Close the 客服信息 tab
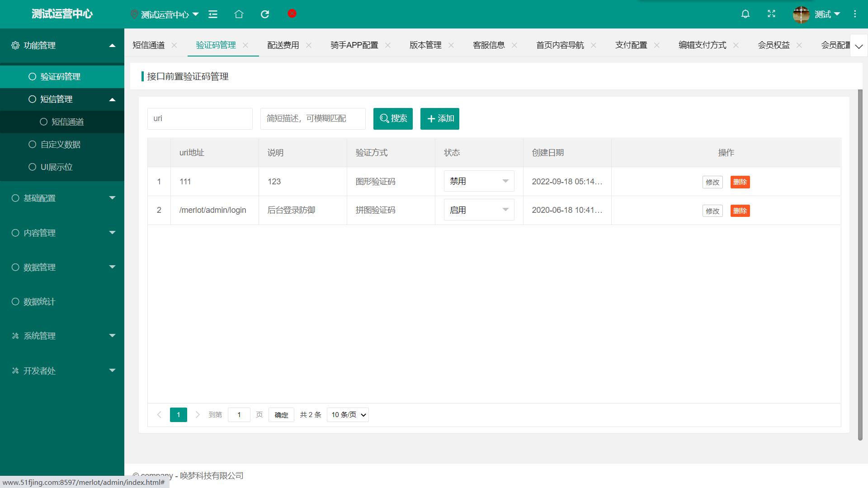The width and height of the screenshot is (868, 488). pos(514,45)
